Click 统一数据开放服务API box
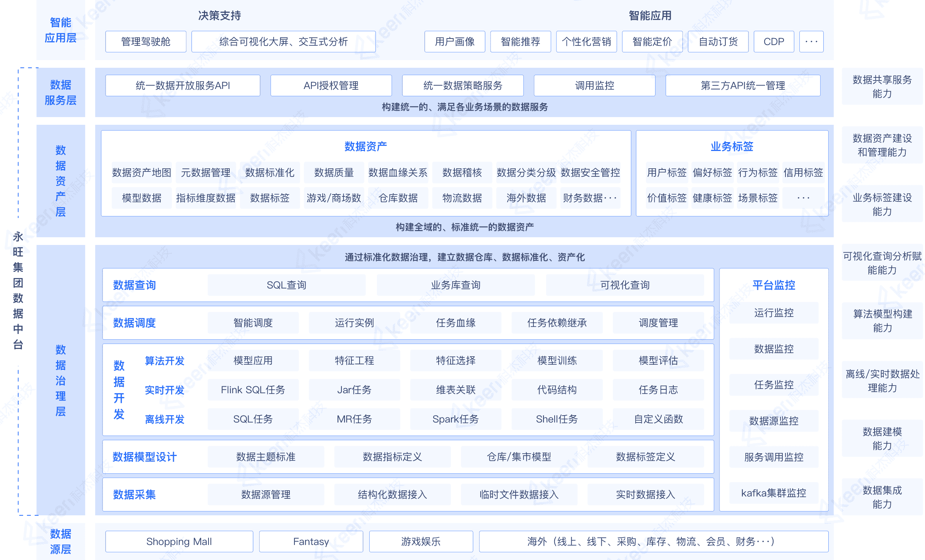This screenshot has width=925, height=560. click(x=183, y=86)
